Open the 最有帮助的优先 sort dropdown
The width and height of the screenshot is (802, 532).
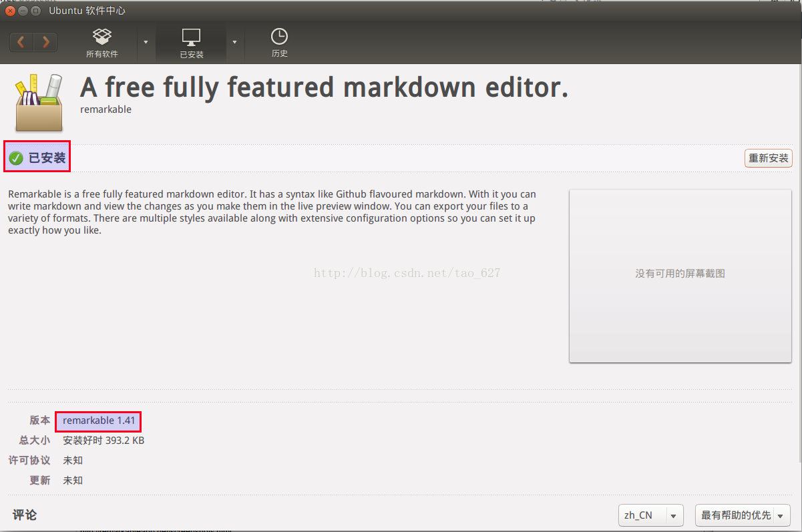(x=743, y=515)
